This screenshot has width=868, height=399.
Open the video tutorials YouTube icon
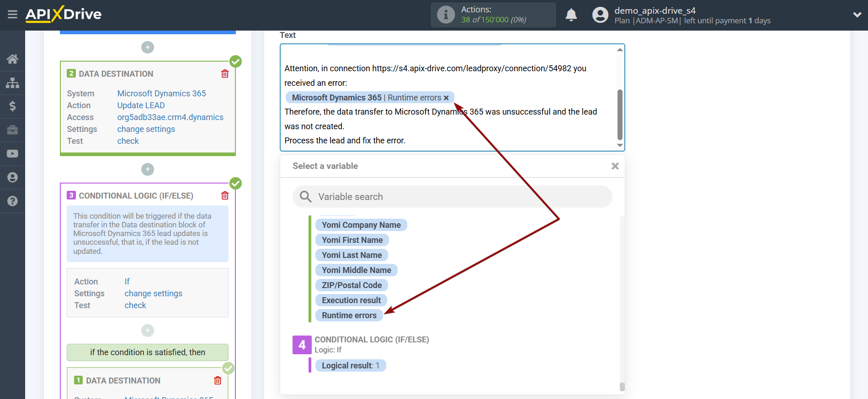(12, 154)
